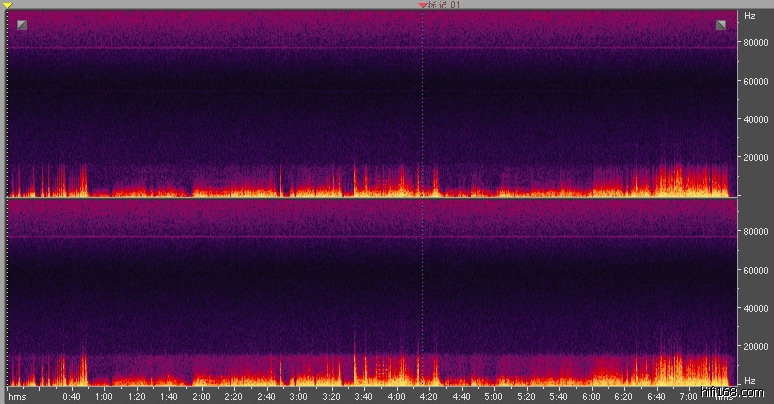Click 60000 on lower channel frequency ruler
774x404 pixels.
(752, 270)
